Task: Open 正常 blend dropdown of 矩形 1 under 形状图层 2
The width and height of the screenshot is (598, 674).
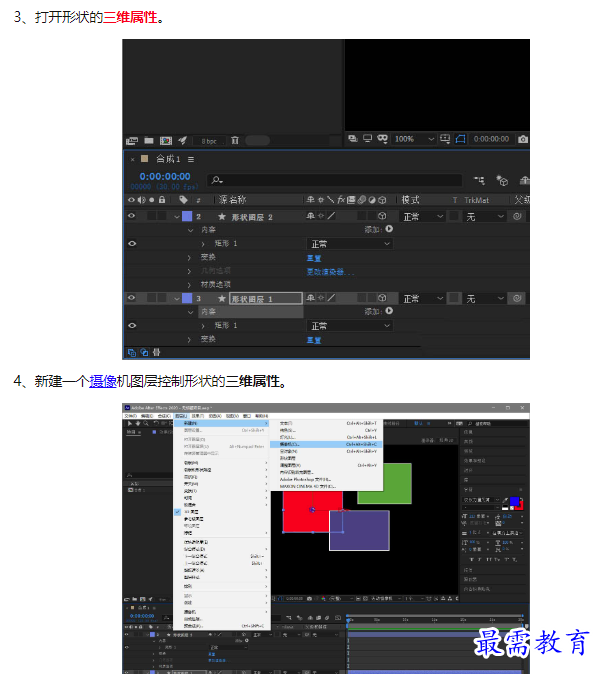Action: click(350, 244)
